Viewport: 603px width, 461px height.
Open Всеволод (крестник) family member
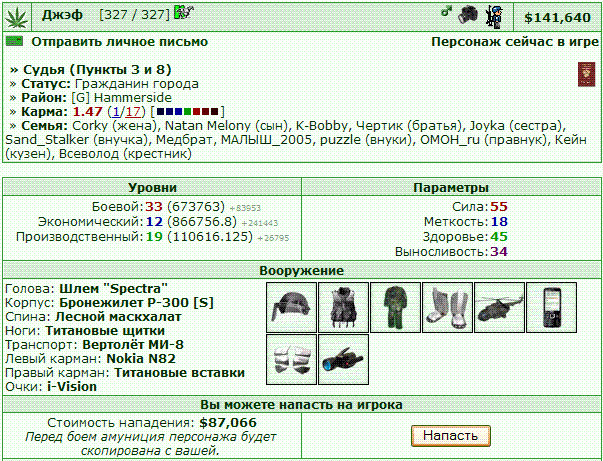(x=125, y=154)
